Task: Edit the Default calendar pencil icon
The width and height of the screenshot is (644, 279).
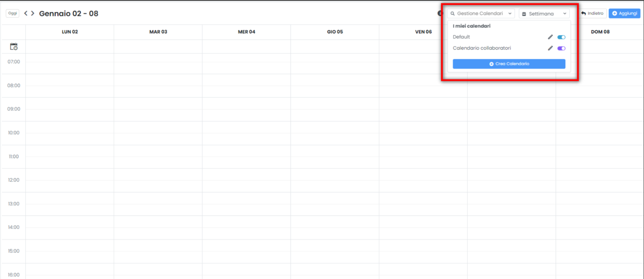Action: click(x=550, y=37)
